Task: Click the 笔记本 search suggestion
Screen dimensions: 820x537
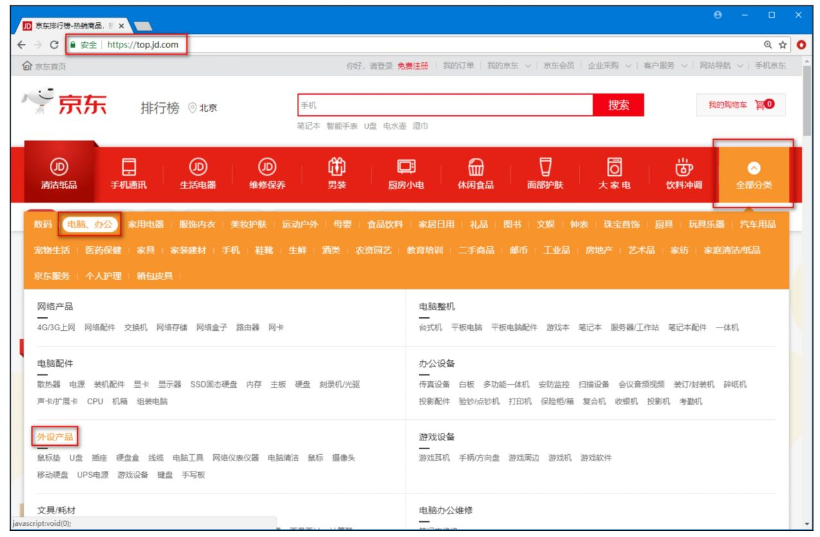Action: (x=309, y=126)
